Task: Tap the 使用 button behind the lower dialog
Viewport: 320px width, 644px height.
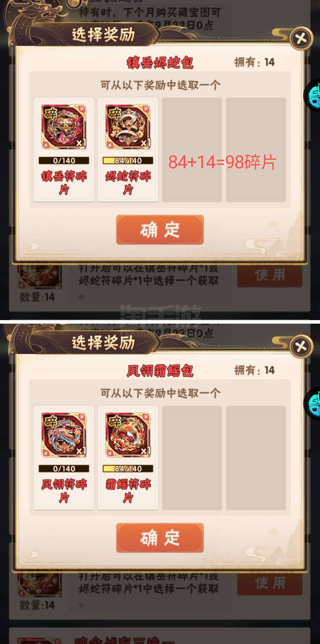Action: pos(270,583)
